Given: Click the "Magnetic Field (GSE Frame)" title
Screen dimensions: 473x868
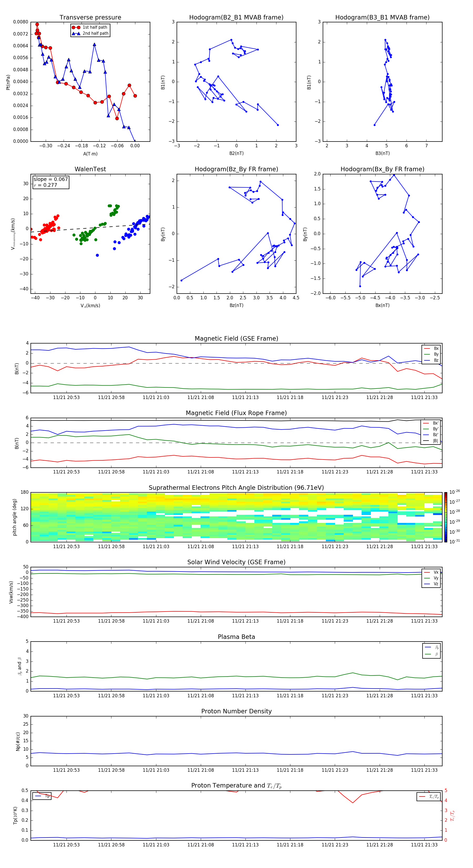Looking at the screenshot, I should pyautogui.click(x=236, y=339).
